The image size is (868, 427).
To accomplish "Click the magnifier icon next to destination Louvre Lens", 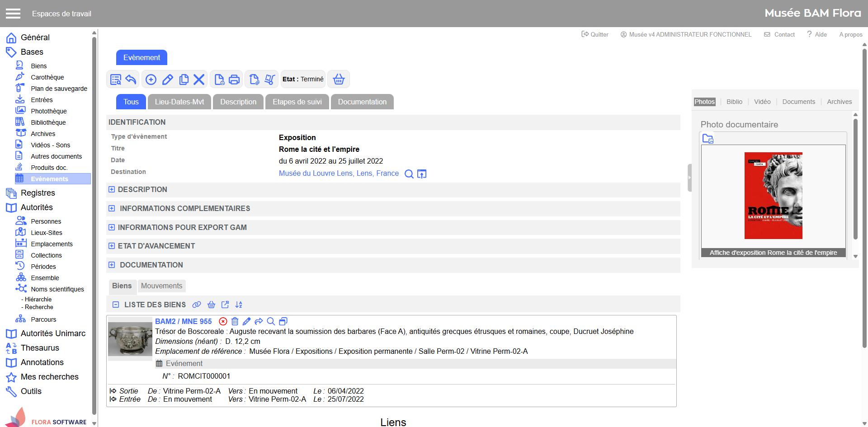I will point(409,174).
